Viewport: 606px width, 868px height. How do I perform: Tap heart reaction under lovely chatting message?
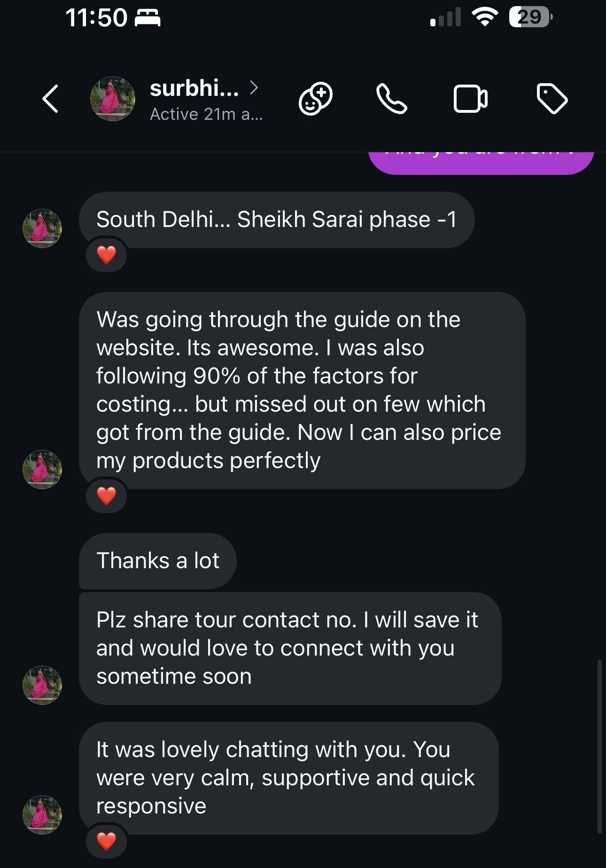click(106, 841)
